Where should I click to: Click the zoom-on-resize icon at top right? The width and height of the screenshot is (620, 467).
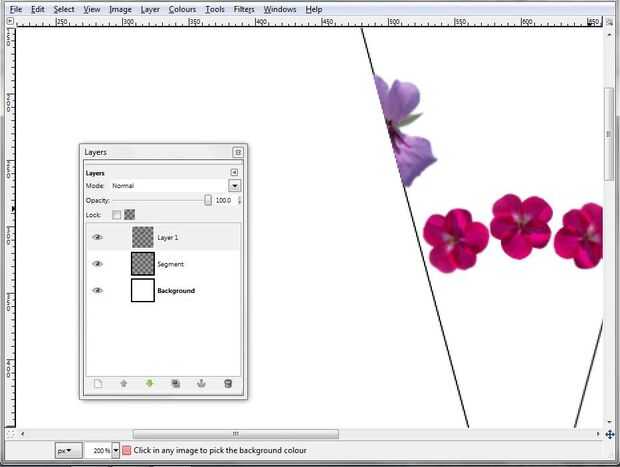click(609, 23)
